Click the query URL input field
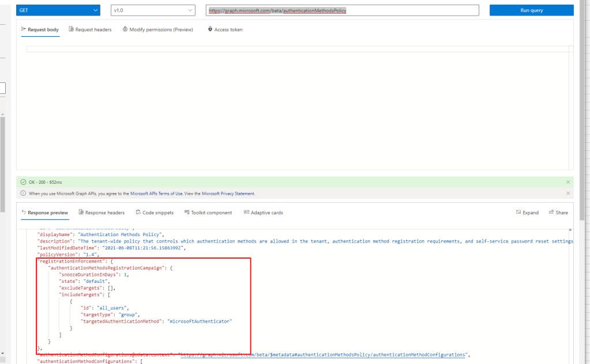The image size is (590, 364). coord(342,10)
